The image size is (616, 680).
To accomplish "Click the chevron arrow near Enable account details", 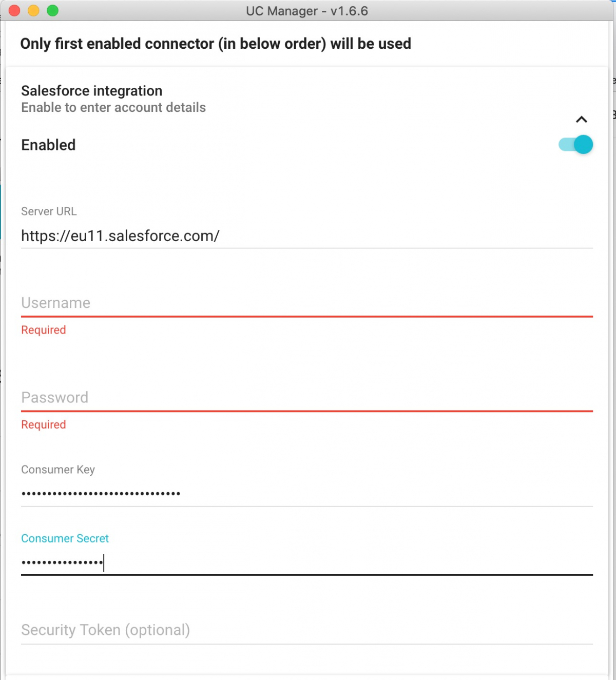I will [x=582, y=120].
